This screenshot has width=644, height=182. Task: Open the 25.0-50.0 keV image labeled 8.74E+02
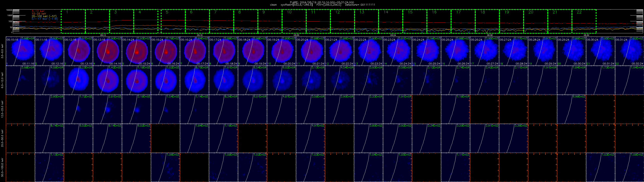50,138
